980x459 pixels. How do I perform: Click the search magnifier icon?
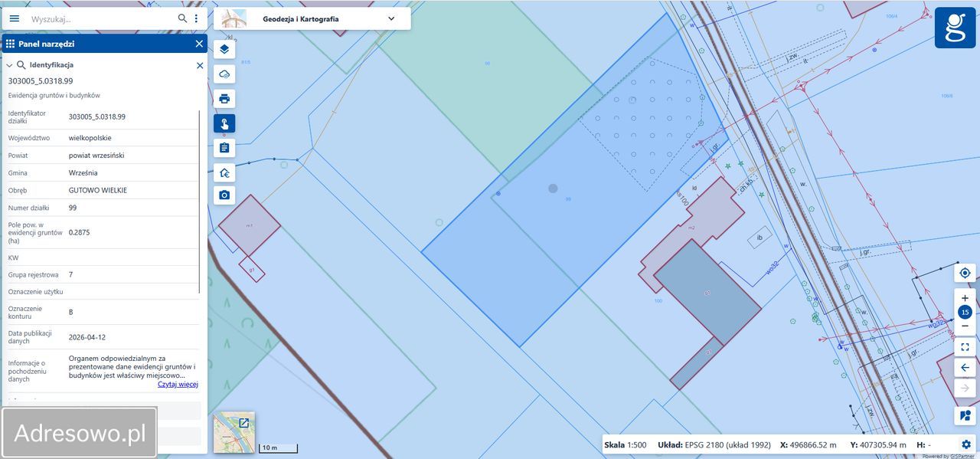point(182,18)
